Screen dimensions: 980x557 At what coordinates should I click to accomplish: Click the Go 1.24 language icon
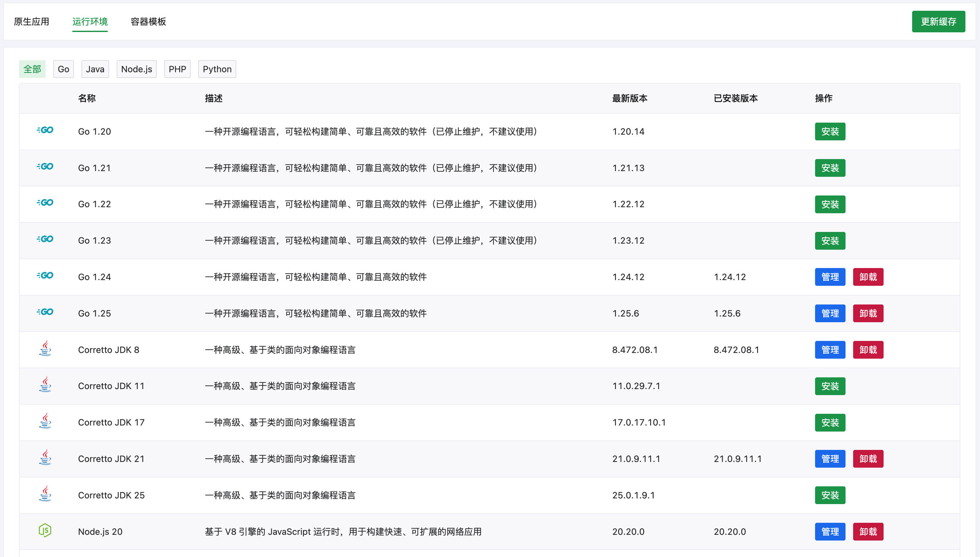point(45,275)
